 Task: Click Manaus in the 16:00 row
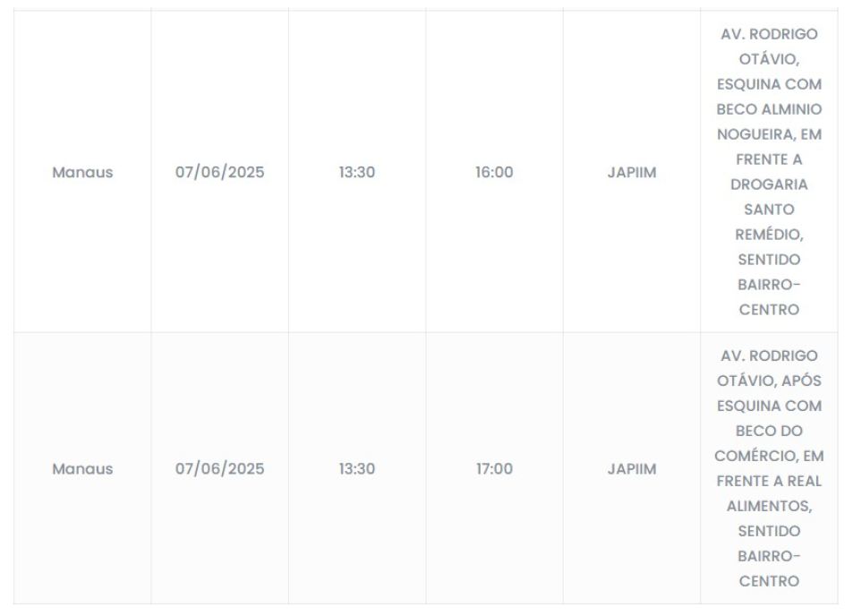82,172
